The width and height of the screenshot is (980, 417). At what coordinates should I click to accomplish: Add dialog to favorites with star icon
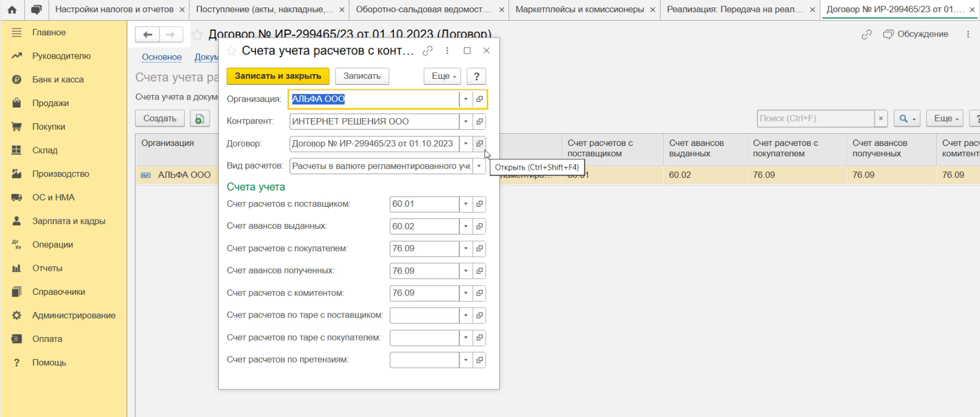point(232,51)
